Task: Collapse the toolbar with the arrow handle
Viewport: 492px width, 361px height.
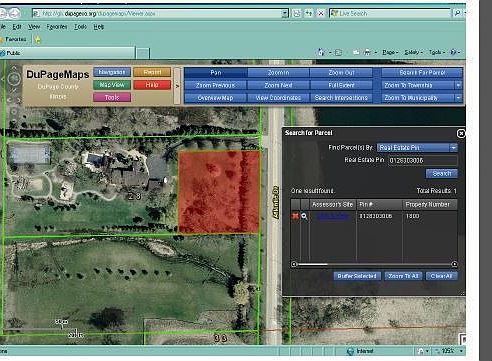Action: pyautogui.click(x=177, y=86)
